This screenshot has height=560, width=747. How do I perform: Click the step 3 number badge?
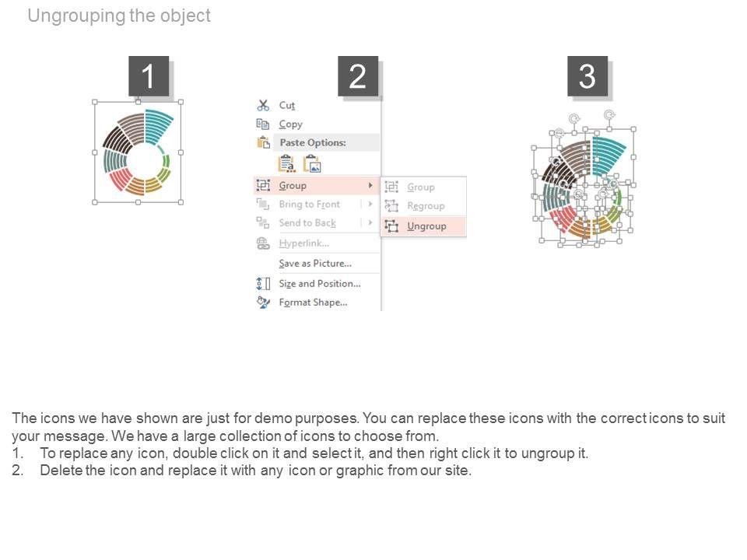pyautogui.click(x=587, y=76)
